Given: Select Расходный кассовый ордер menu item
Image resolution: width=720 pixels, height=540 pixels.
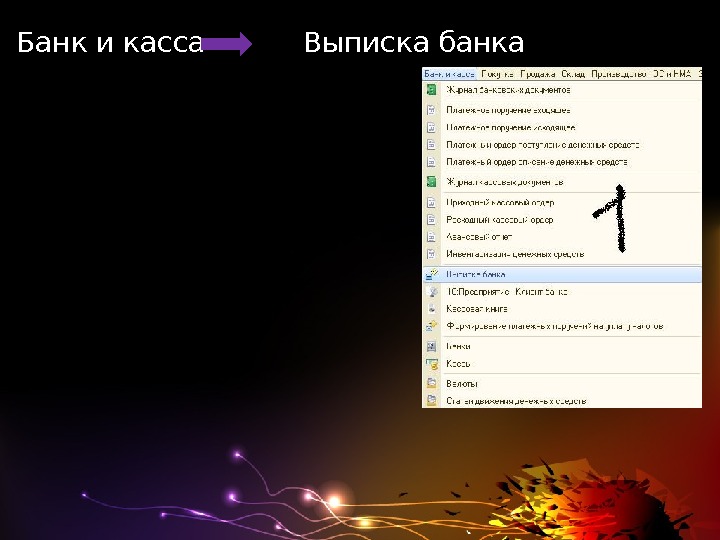Looking at the screenshot, I should [x=500, y=220].
